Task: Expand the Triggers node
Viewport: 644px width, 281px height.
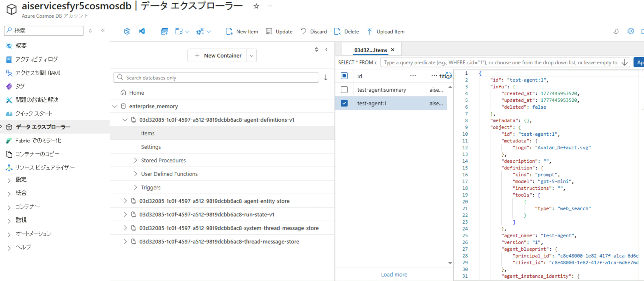Action: tap(135, 187)
